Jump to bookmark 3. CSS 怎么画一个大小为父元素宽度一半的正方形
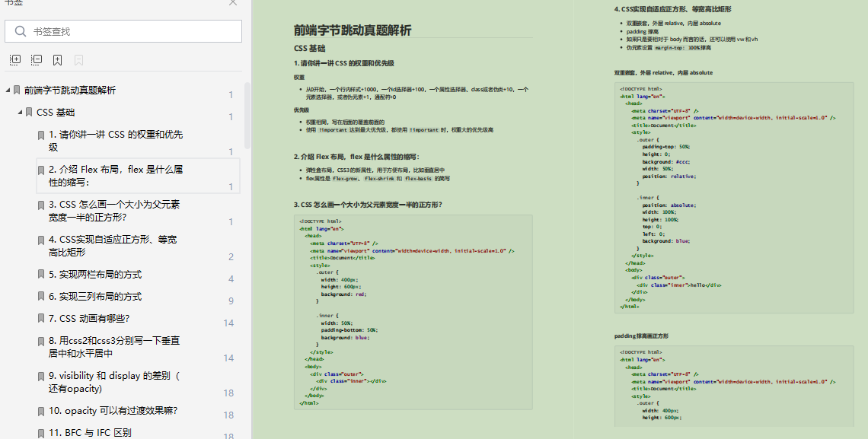Image resolution: width=868 pixels, height=439 pixels. pyautogui.click(x=114, y=211)
